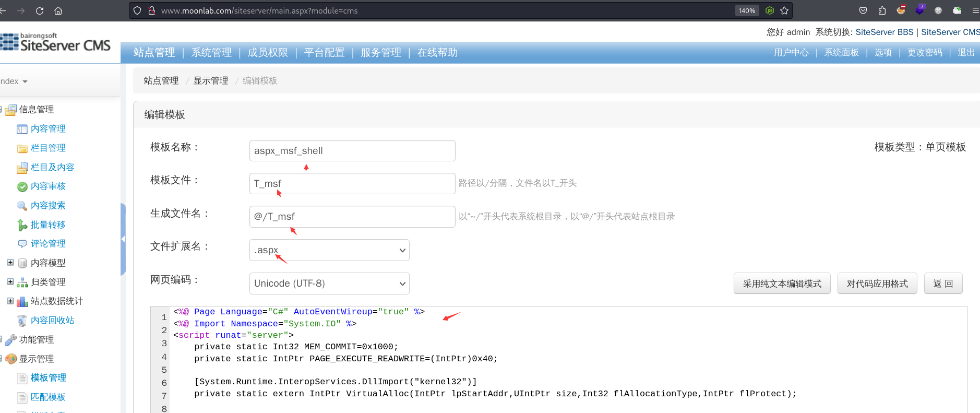Click the 信息管理 folder icon

tap(10, 110)
